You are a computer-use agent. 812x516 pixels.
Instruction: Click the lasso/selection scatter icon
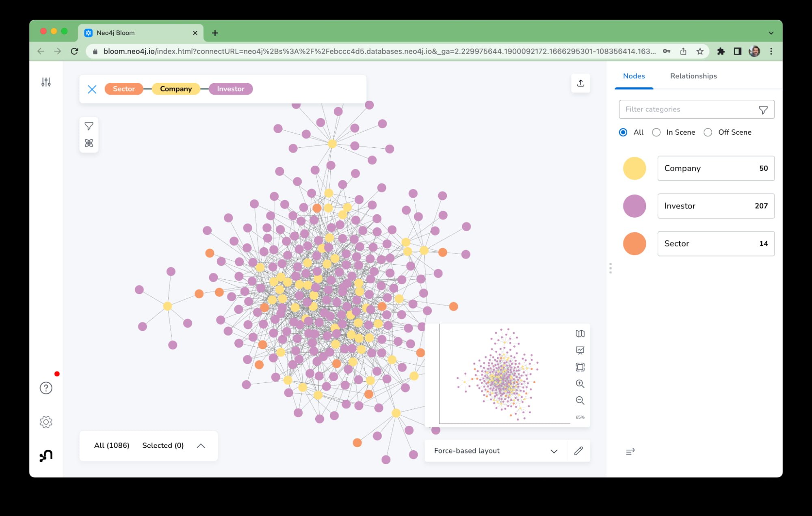(x=89, y=142)
